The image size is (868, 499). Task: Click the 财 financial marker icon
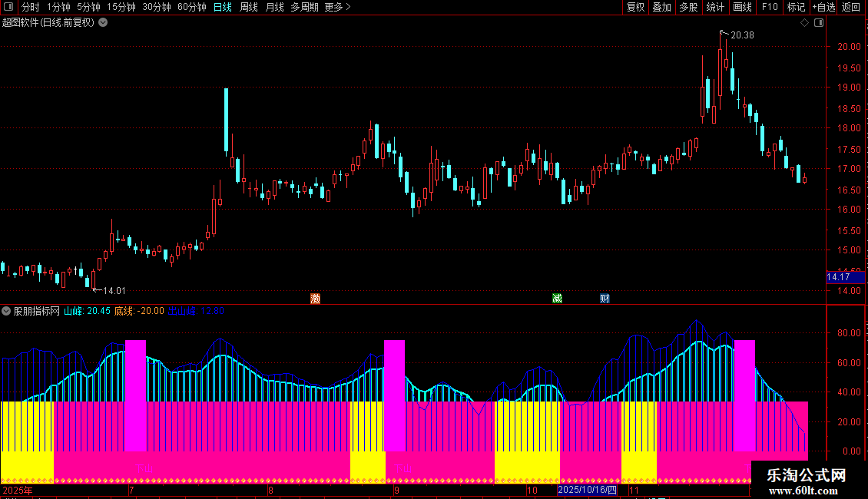(605, 298)
